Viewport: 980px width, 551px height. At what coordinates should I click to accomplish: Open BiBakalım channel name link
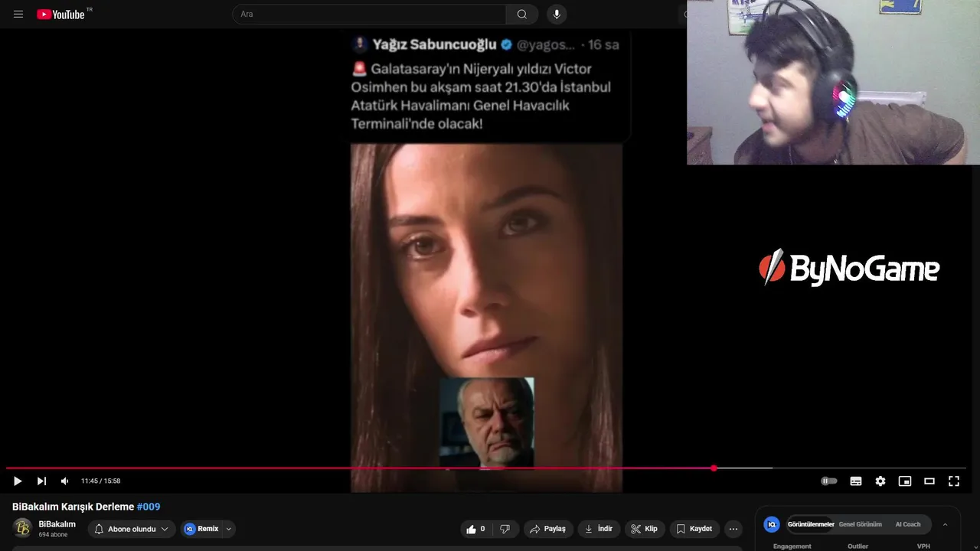[57, 524]
